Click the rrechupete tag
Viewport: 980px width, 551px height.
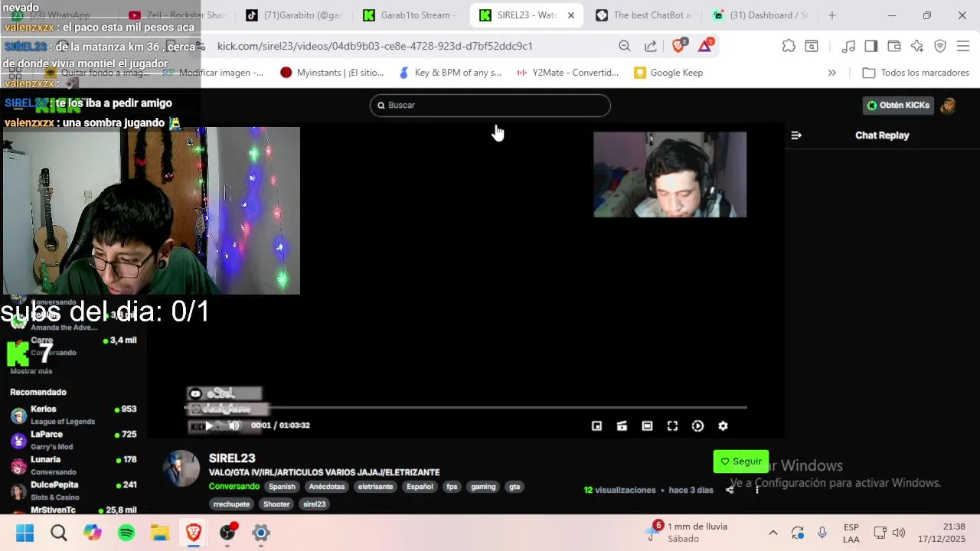pyautogui.click(x=231, y=504)
